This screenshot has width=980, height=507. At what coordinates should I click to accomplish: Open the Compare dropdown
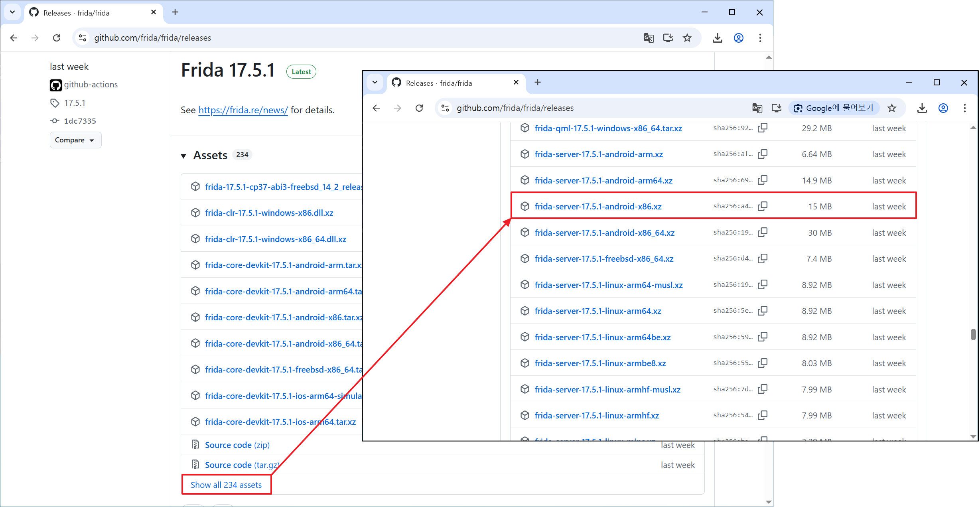(x=75, y=140)
